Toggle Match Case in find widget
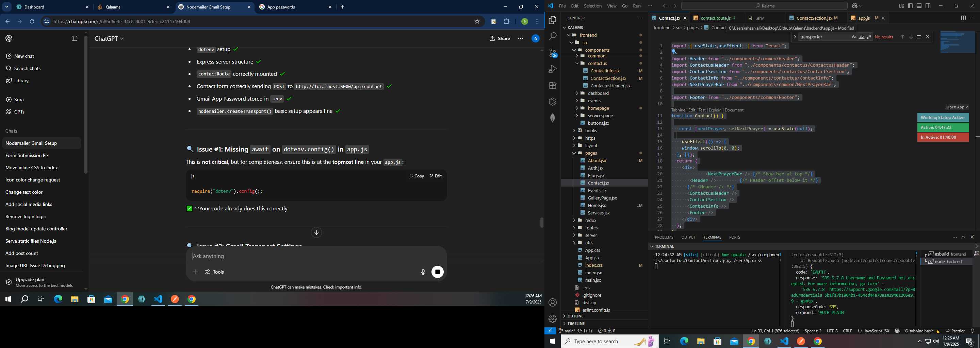 (x=854, y=37)
